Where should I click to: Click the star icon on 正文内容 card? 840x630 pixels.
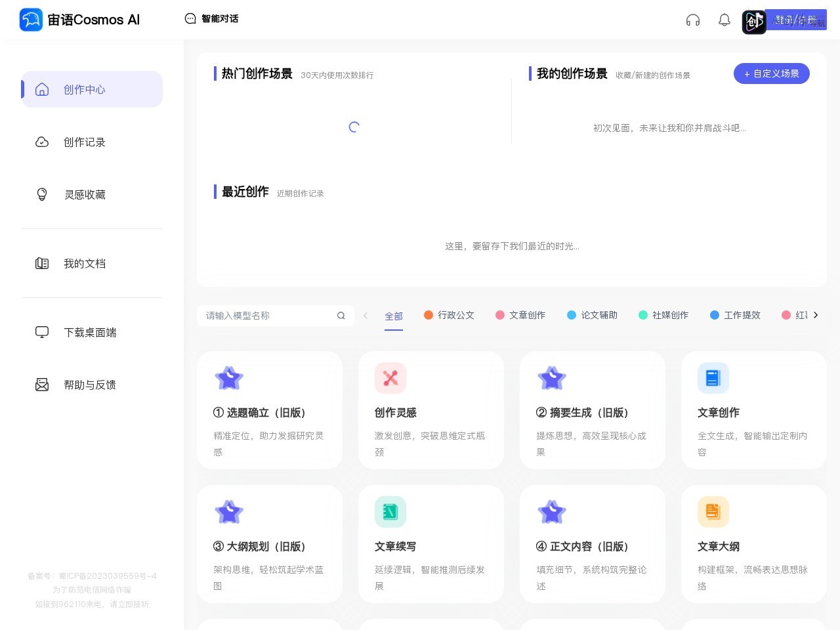552,512
